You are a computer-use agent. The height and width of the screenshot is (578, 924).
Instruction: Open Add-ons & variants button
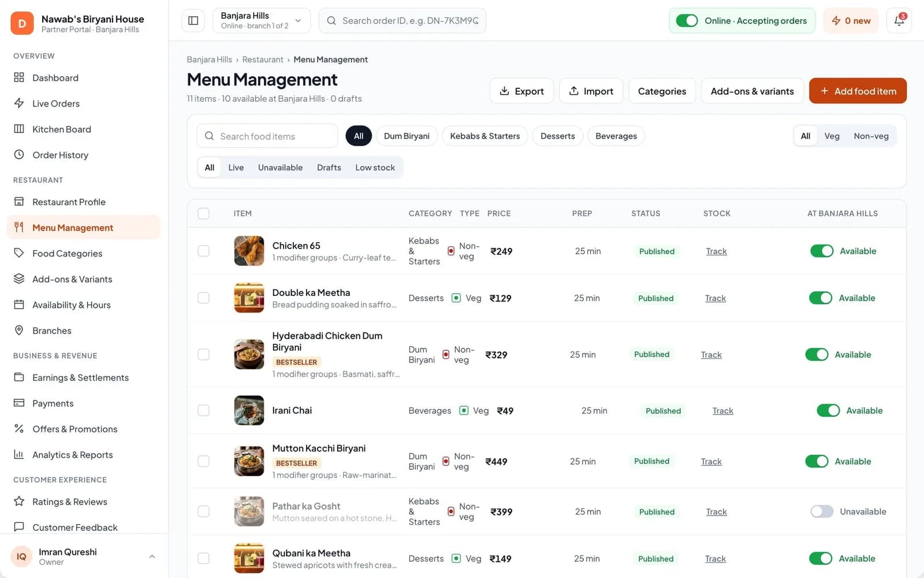coord(752,91)
